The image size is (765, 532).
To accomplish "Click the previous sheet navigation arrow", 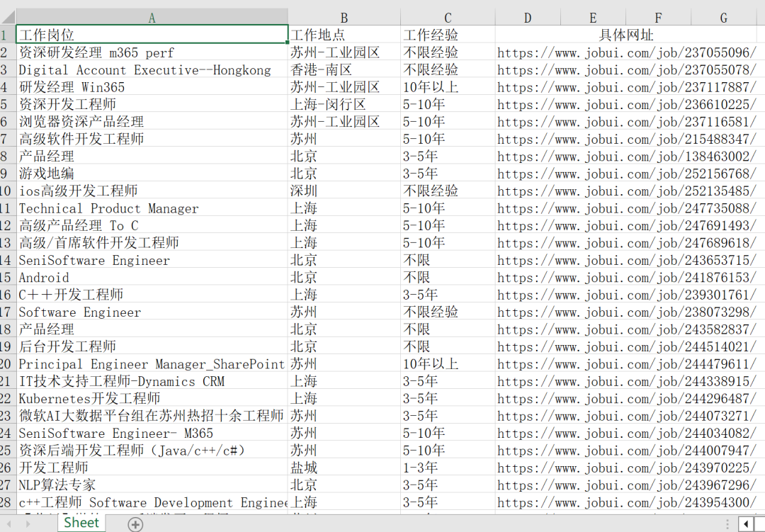I will pyautogui.click(x=8, y=524).
